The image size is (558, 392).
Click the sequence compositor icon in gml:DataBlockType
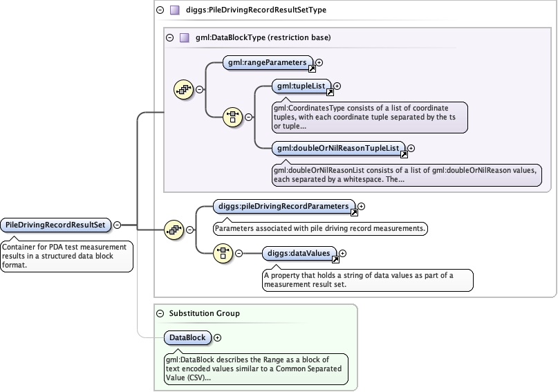[x=183, y=89]
